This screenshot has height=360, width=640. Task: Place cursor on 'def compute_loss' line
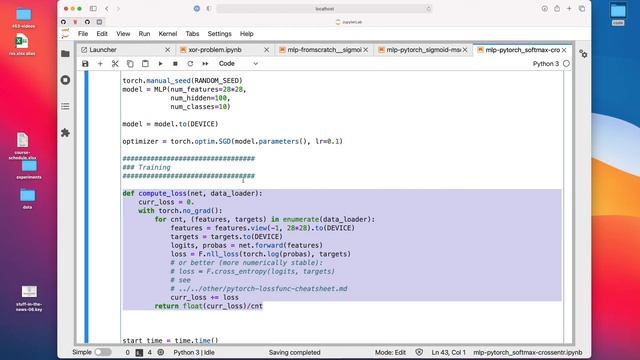(192, 193)
